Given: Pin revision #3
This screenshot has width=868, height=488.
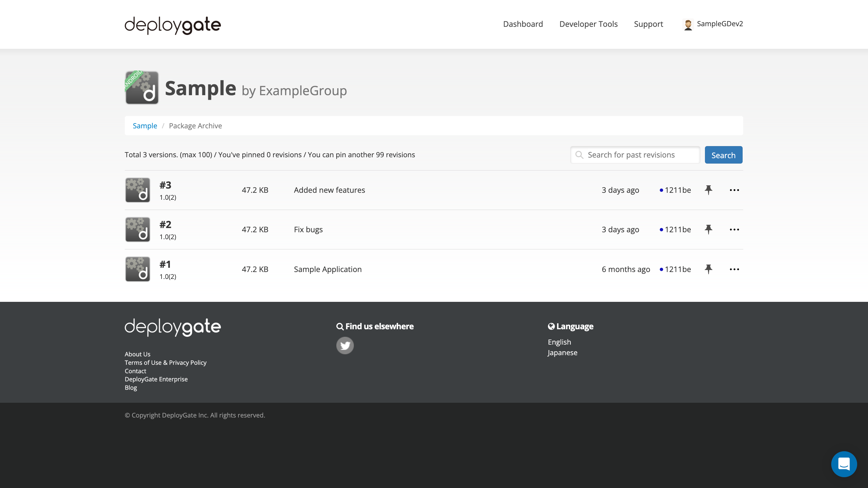Looking at the screenshot, I should (x=708, y=189).
